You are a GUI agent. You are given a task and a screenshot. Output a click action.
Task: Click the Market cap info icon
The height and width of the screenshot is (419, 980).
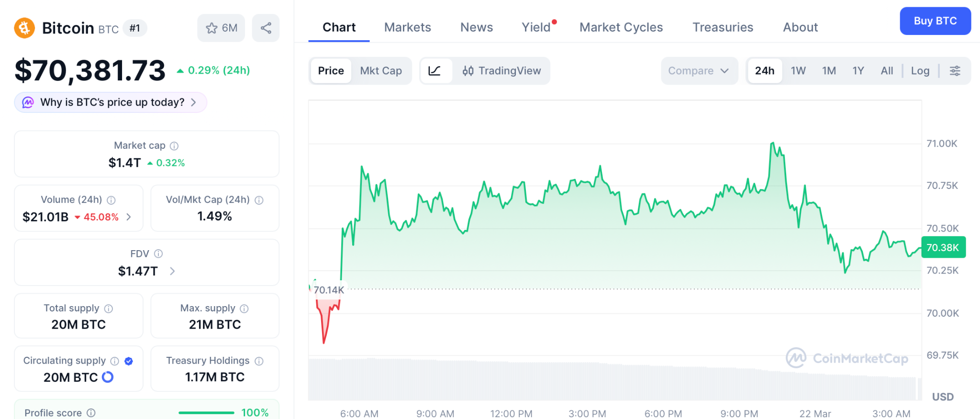point(175,146)
